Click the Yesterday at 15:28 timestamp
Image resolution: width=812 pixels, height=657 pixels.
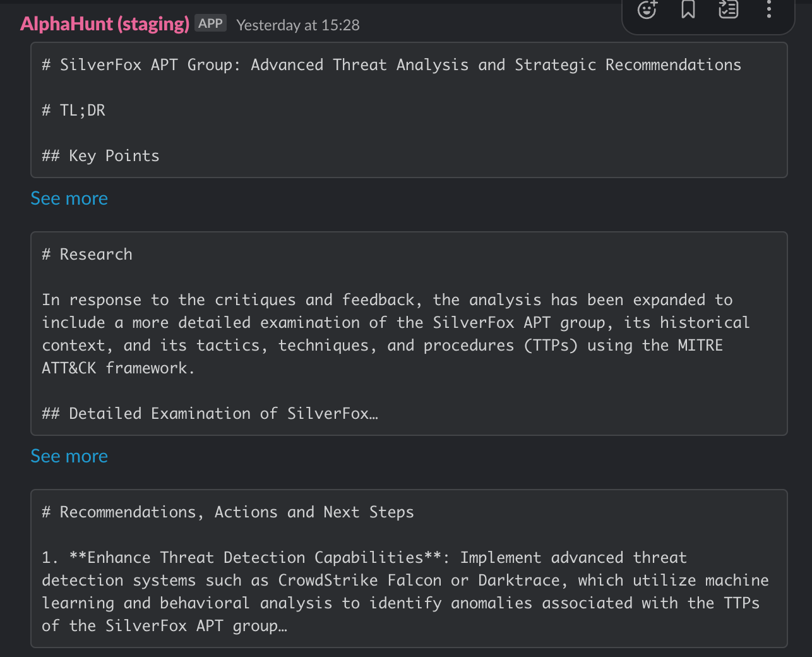(298, 25)
